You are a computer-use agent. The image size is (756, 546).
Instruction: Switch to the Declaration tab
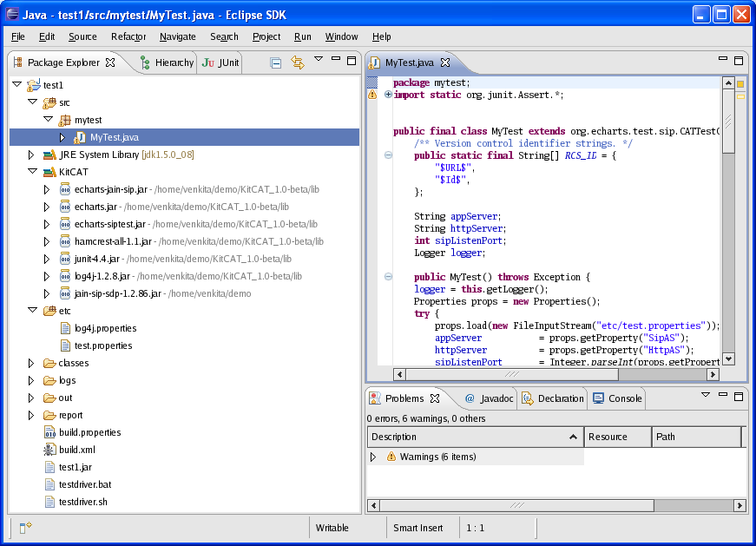(x=553, y=398)
